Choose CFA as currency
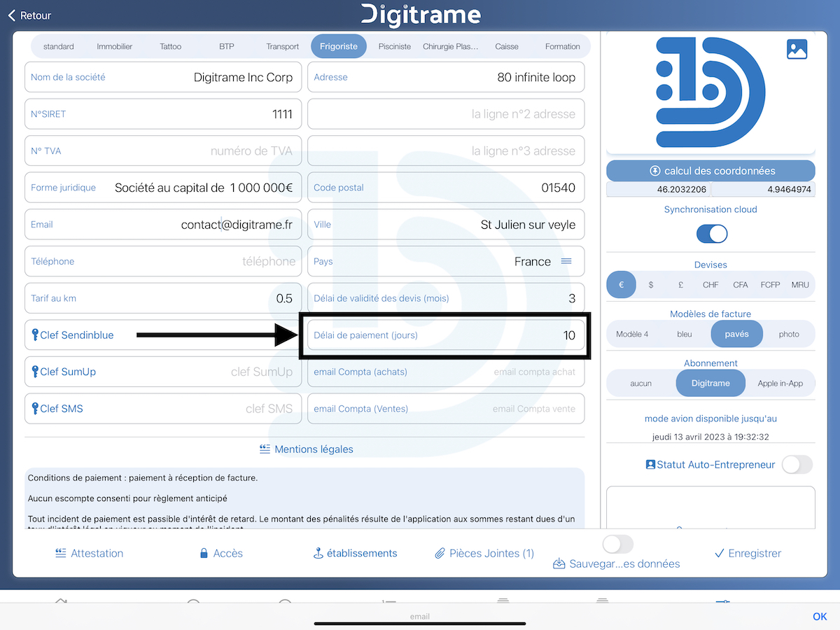This screenshot has width=840, height=630. pos(741,285)
